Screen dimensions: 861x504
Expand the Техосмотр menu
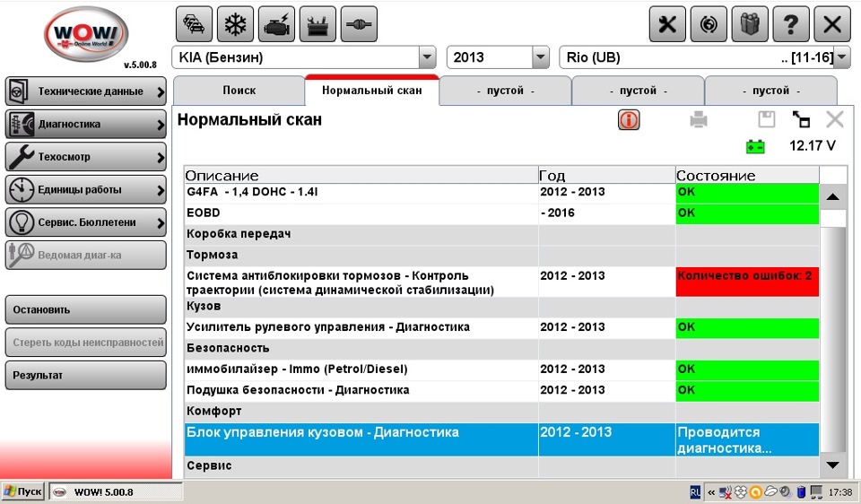click(x=86, y=157)
